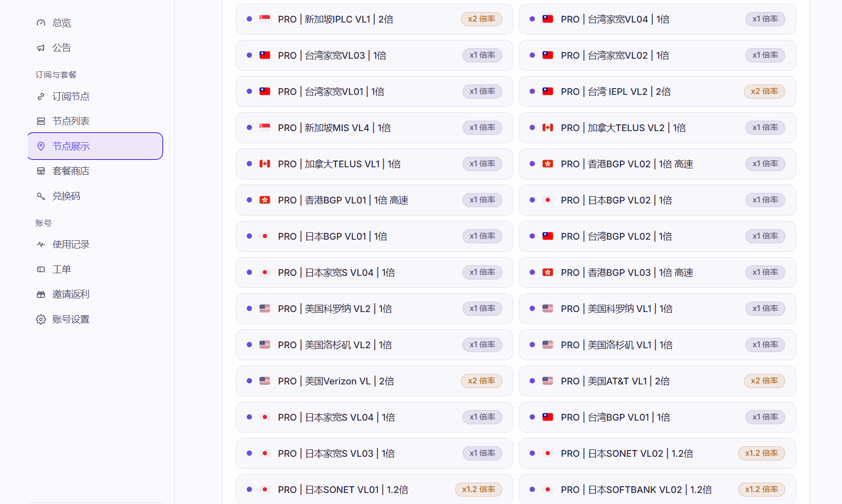Viewport: 842px width, 504px height.
Task: Click the US flag on 美国科罗纳 VL2
Action: point(265,308)
